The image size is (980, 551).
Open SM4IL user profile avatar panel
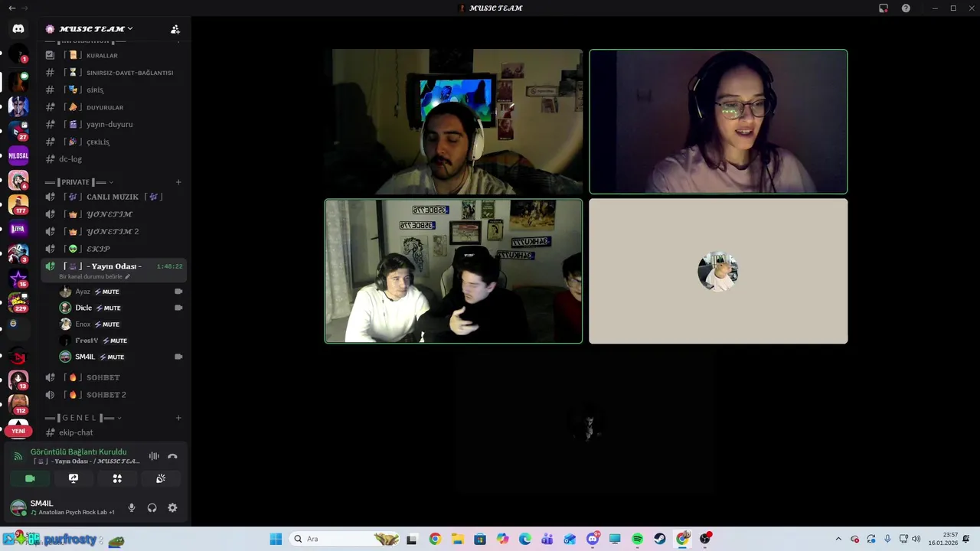tap(18, 507)
